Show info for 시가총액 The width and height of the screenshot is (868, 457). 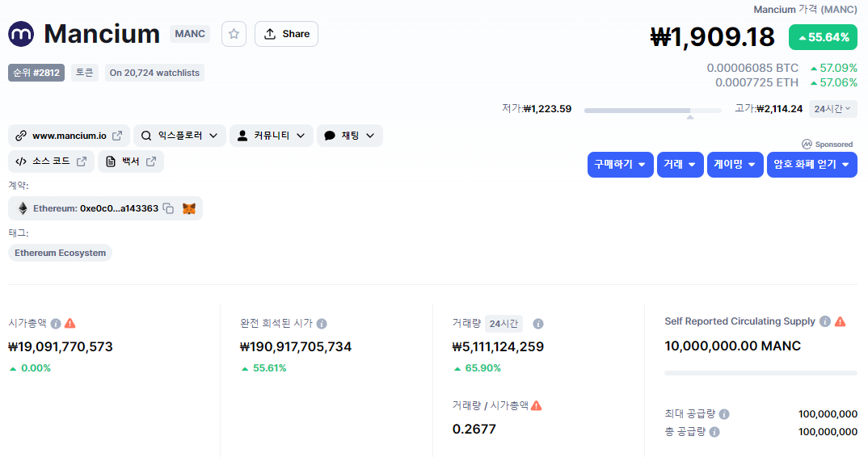[x=55, y=324]
